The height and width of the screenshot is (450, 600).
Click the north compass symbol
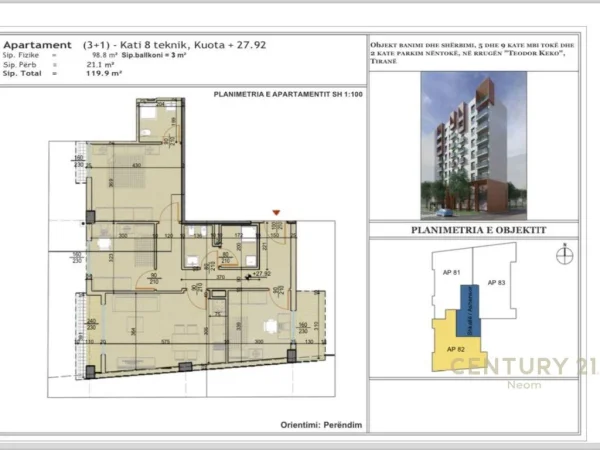(565, 255)
